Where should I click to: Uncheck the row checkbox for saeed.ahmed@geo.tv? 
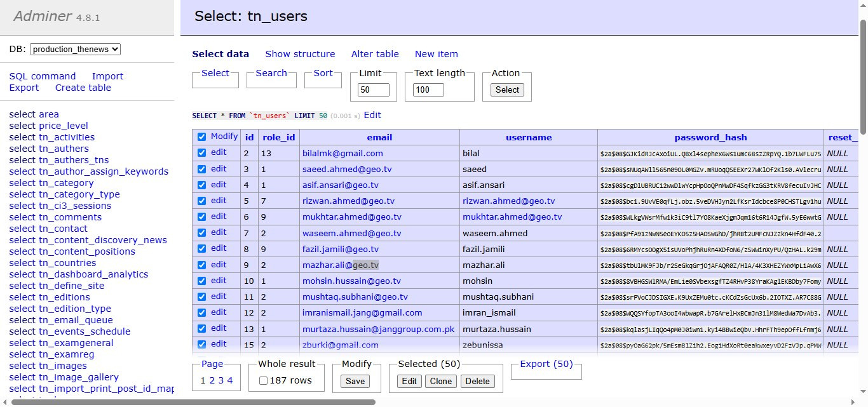coord(202,169)
